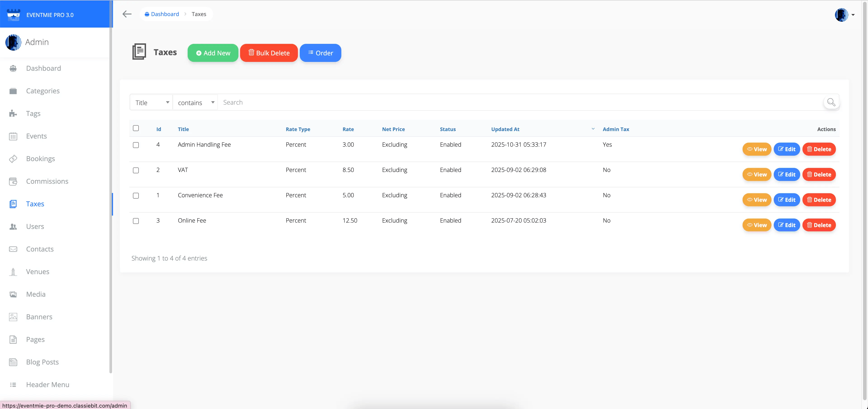Click the Tags puzzle icon in sidebar
The height and width of the screenshot is (409, 868).
pos(13,113)
